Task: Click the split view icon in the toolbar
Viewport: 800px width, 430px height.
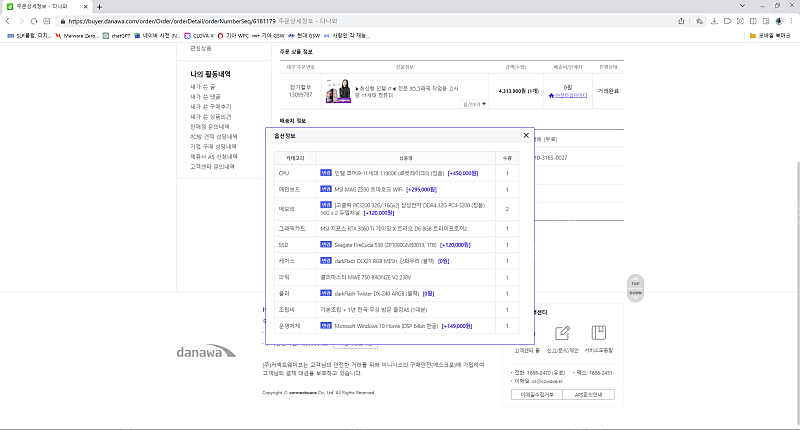Action: coord(753,21)
